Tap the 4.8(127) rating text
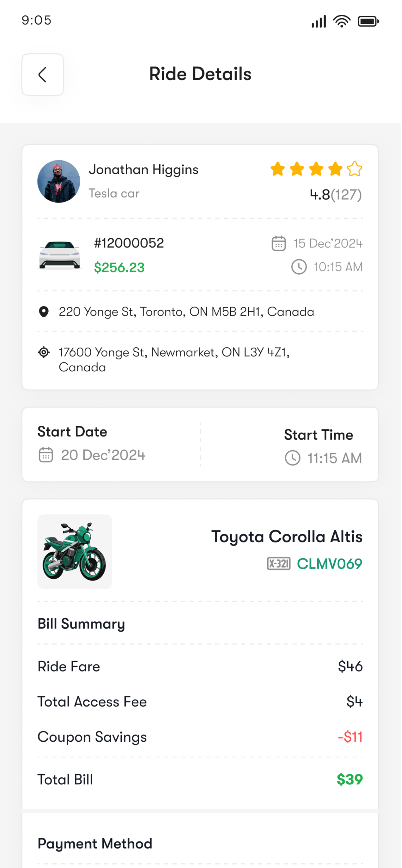 (x=336, y=195)
